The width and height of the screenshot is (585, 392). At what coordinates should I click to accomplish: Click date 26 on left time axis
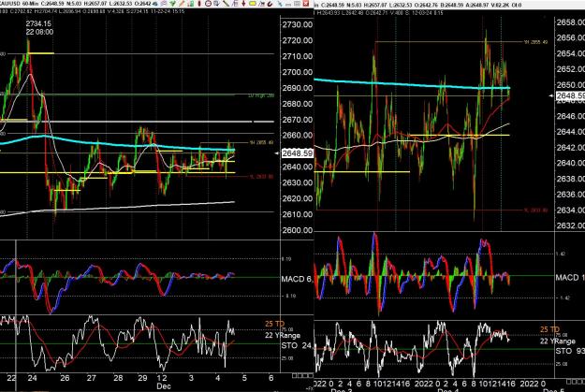click(65, 378)
